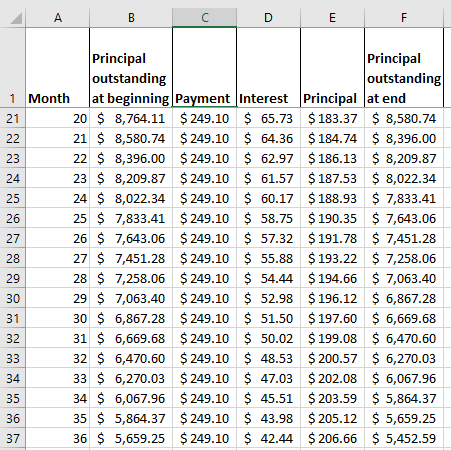Click the Payment header cell
Image resolution: width=451 pixels, height=450 pixels.
coord(204,68)
